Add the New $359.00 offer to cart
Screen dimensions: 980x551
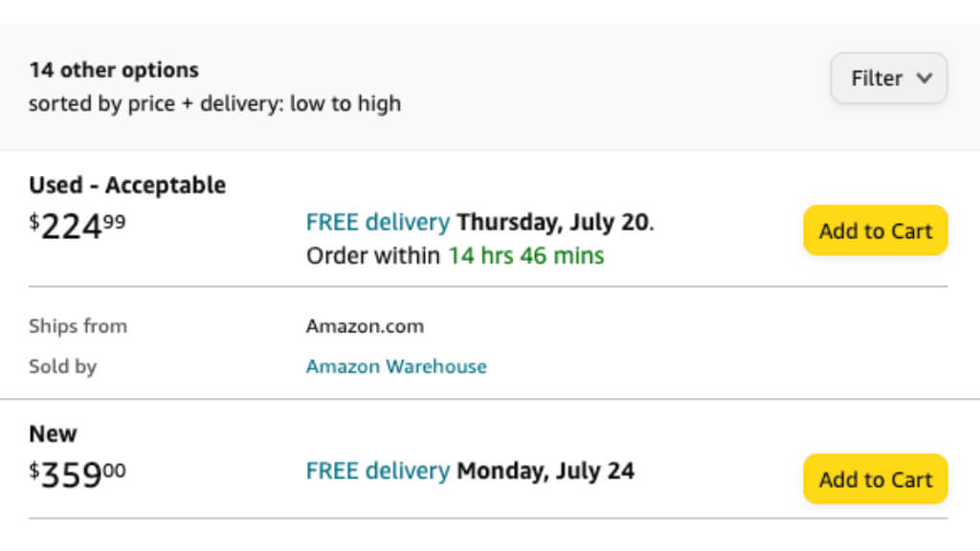click(x=875, y=479)
